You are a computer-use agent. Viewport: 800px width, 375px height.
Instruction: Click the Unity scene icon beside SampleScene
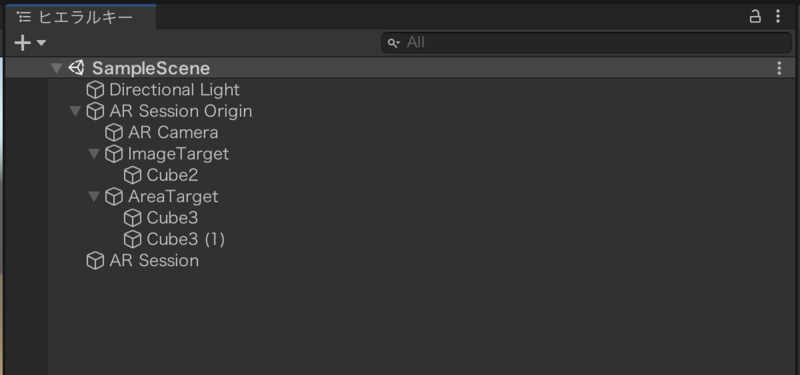(77, 68)
